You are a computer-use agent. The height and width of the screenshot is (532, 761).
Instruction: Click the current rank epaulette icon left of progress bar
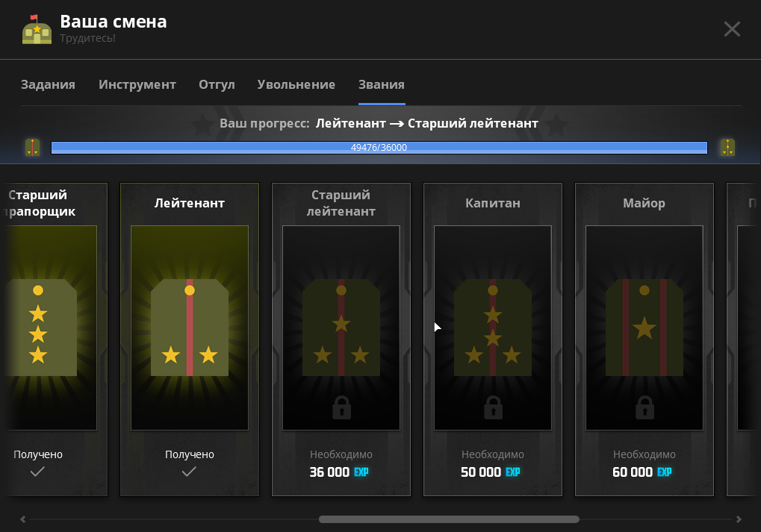[32, 147]
